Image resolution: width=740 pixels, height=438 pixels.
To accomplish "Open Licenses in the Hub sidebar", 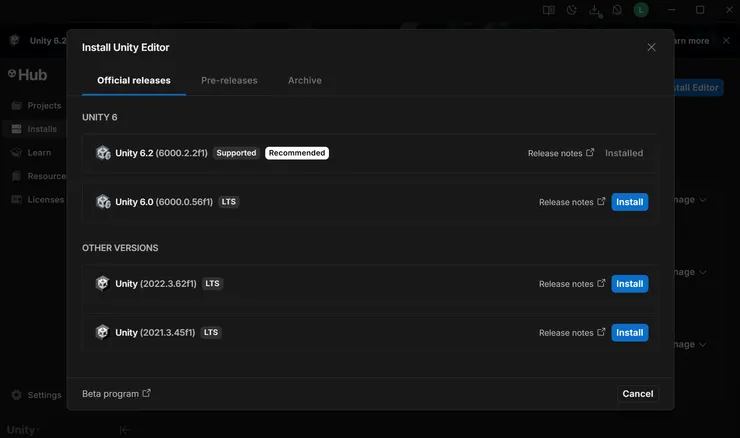I will click(37, 200).
